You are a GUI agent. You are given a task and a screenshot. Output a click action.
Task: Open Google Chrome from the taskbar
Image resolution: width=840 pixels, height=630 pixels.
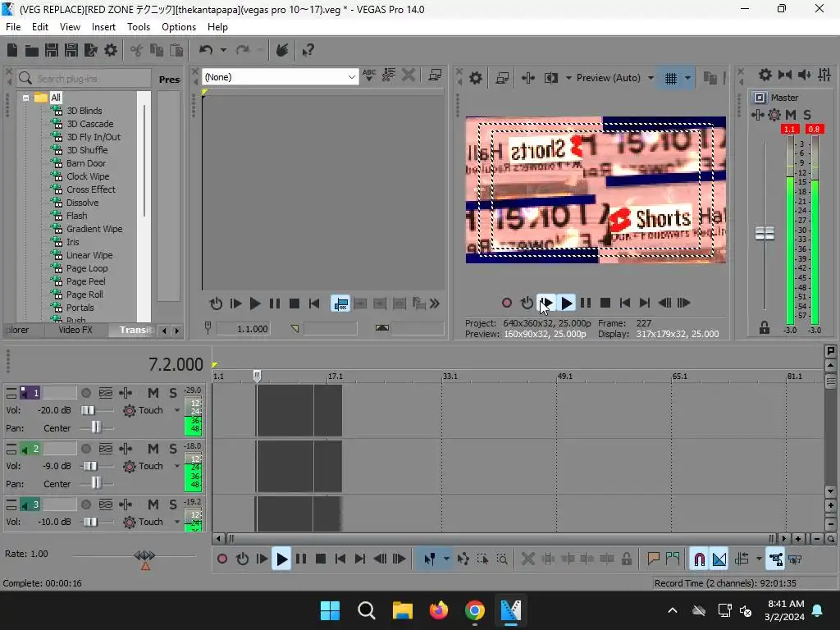[475, 610]
